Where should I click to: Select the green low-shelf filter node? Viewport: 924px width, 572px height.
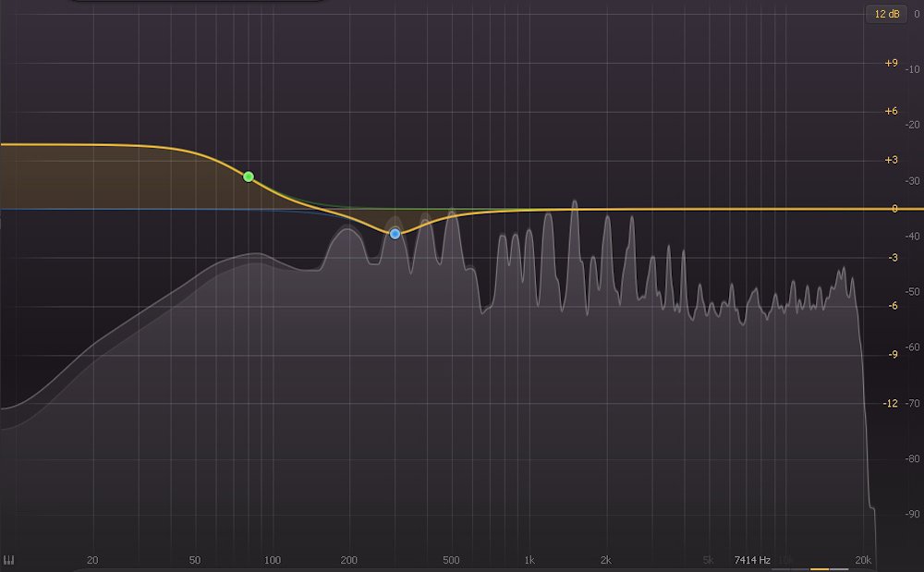point(249,176)
